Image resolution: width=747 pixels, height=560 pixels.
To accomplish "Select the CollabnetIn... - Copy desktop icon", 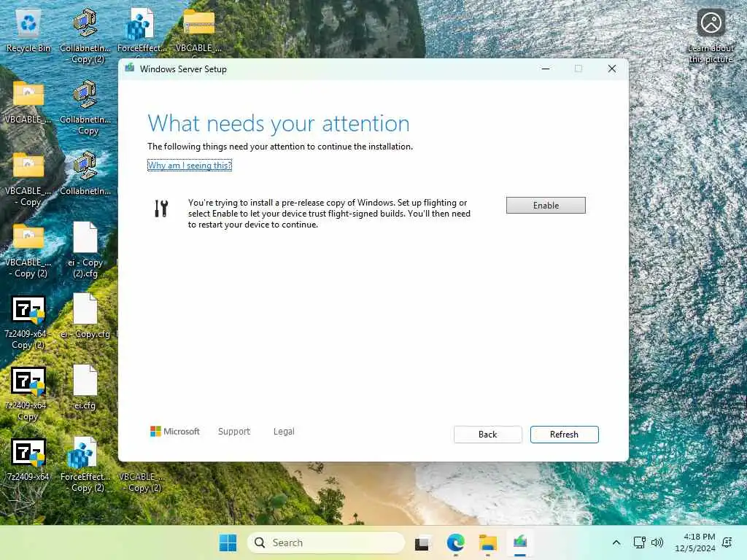I will coord(85,106).
